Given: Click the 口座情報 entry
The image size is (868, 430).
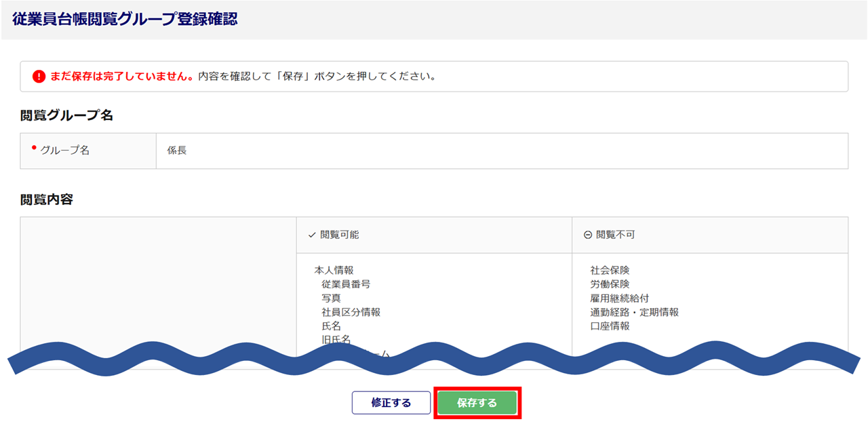Looking at the screenshot, I should (x=610, y=326).
